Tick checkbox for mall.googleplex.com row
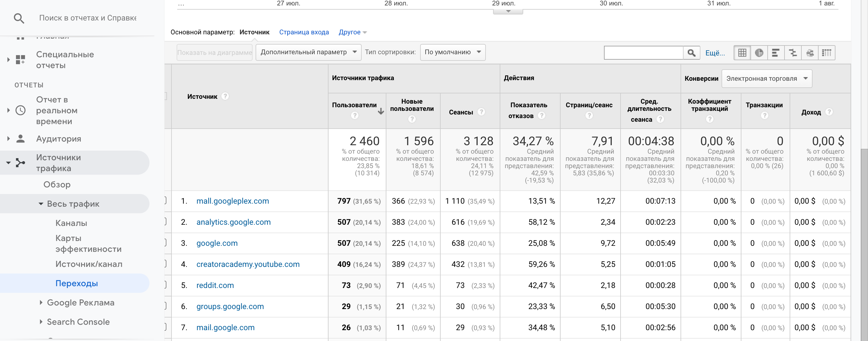This screenshot has width=868, height=341. pos(165,201)
